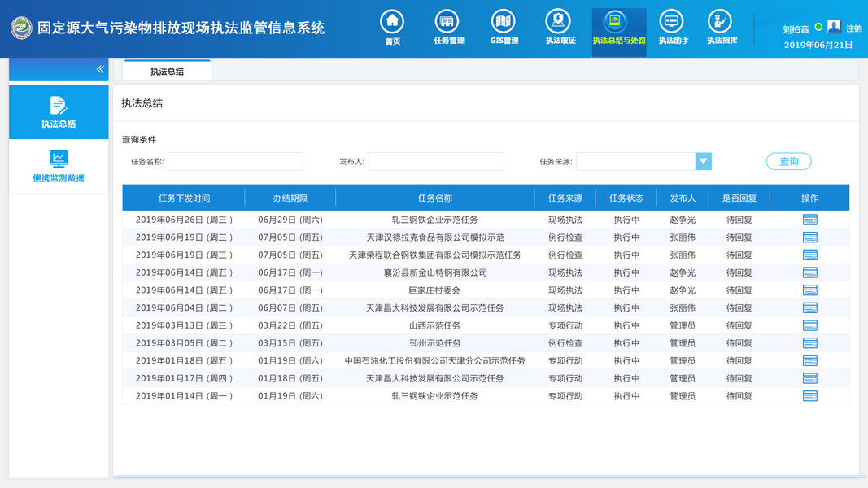The width and height of the screenshot is (868, 488).
Task: Click the username 刘柏音
Action: pyautogui.click(x=796, y=29)
